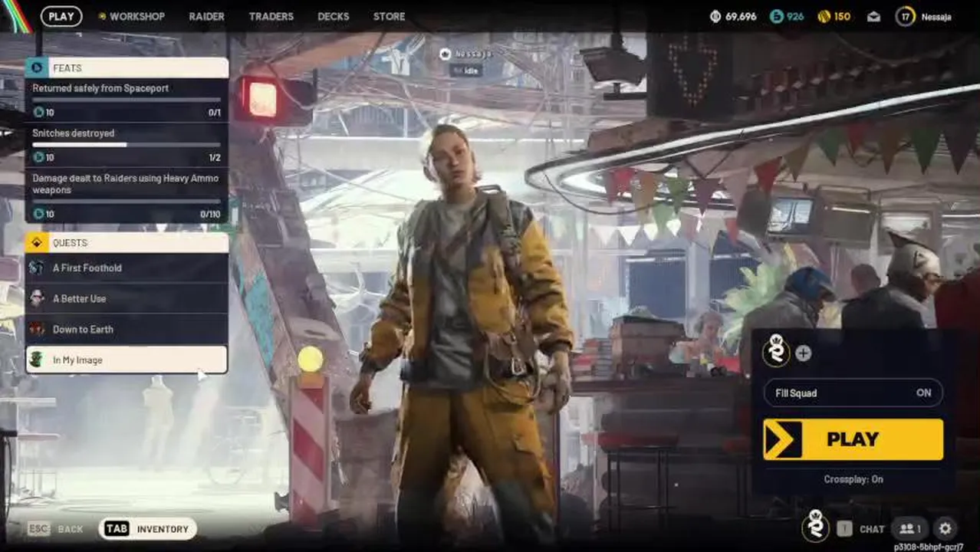
Task: Click the ESC BACK button
Action: [56, 529]
